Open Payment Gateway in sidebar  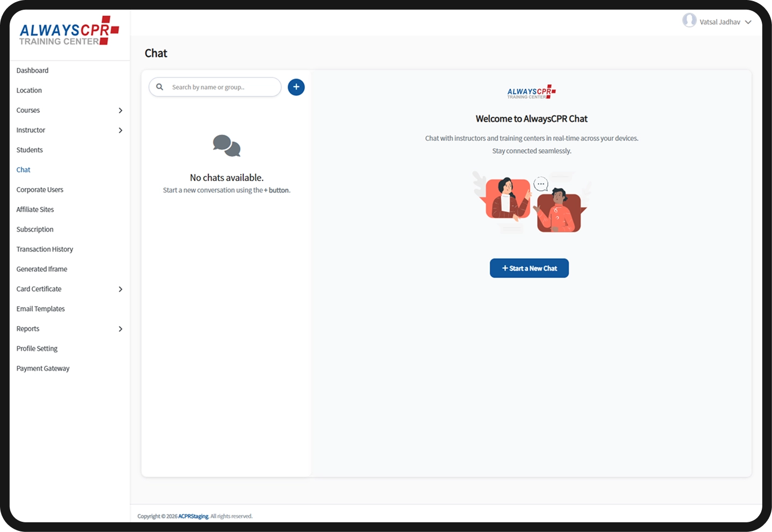43,369
